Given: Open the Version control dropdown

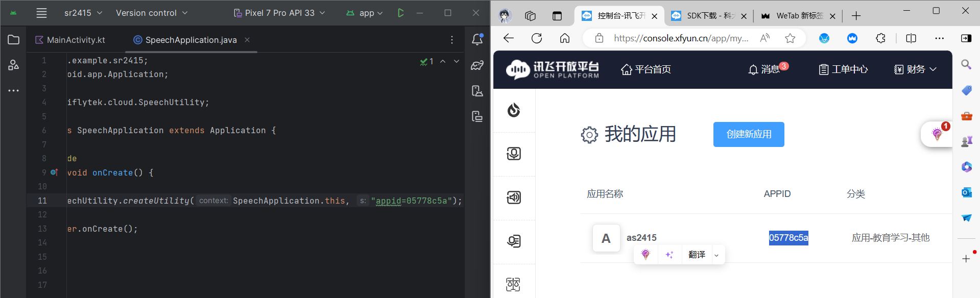Looking at the screenshot, I should 152,13.
